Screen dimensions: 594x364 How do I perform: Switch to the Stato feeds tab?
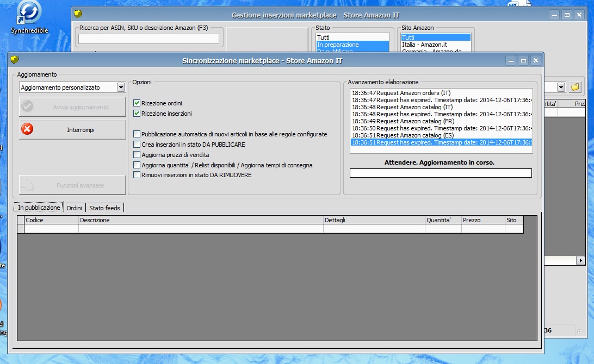point(104,208)
